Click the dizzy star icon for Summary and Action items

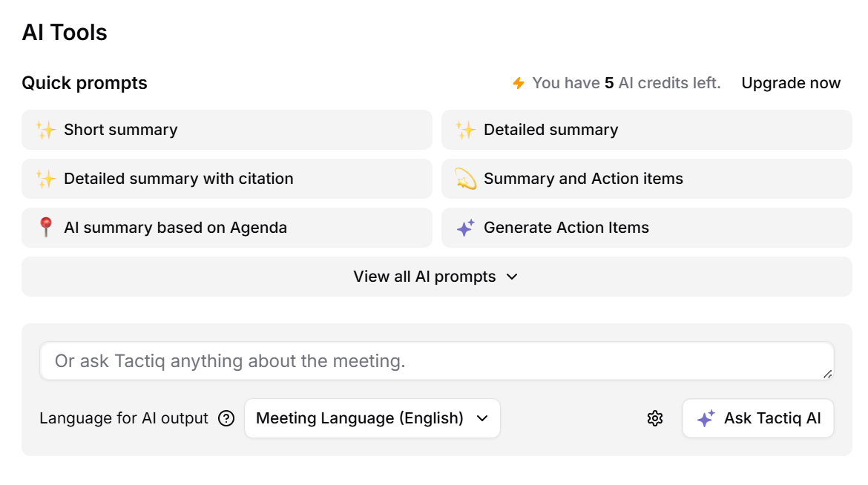click(x=466, y=179)
